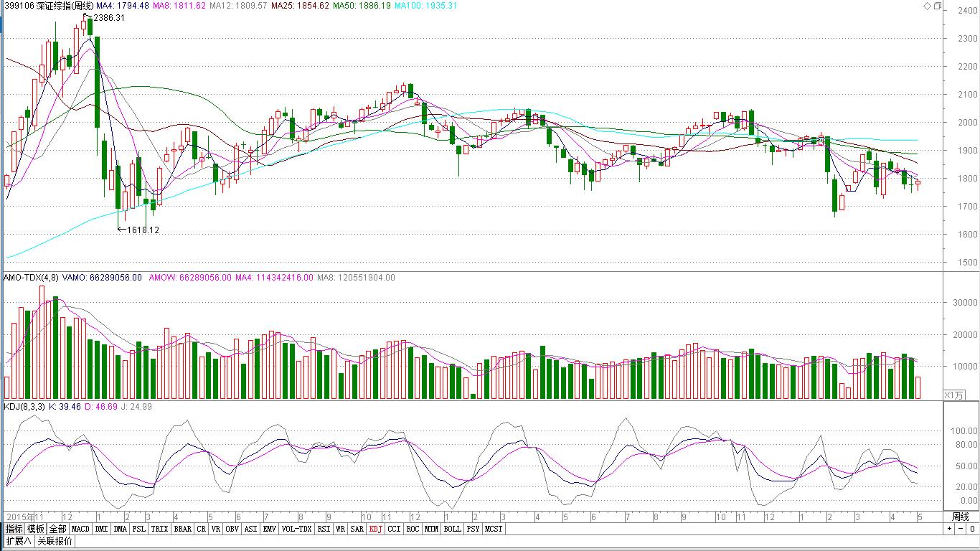Click the J: 24.99 value
The width and height of the screenshot is (980, 551).
point(136,407)
